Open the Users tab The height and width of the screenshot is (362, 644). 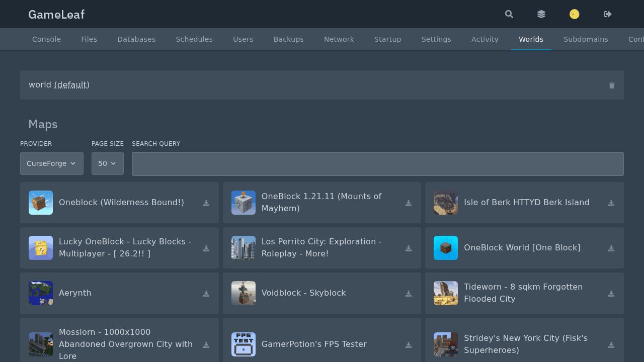pos(243,39)
